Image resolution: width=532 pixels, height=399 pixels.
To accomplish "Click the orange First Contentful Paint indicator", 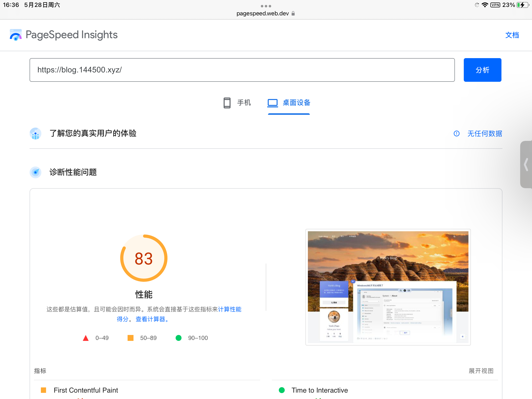I will 44,390.
